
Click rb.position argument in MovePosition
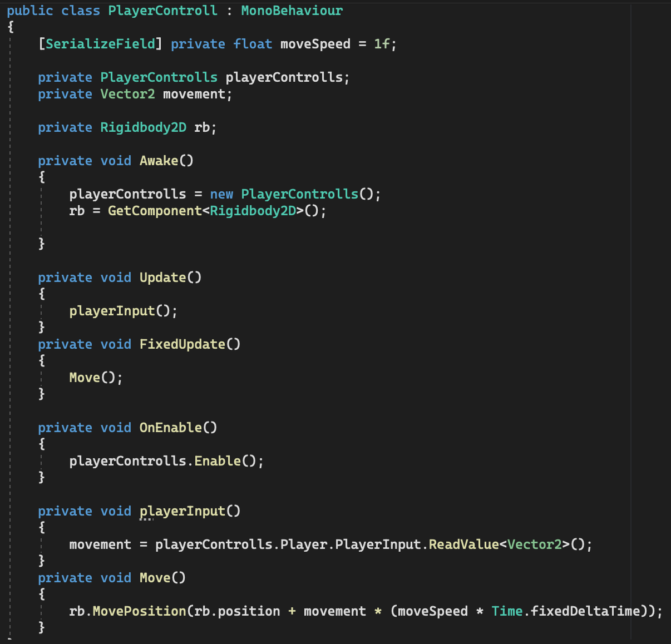click(x=238, y=611)
